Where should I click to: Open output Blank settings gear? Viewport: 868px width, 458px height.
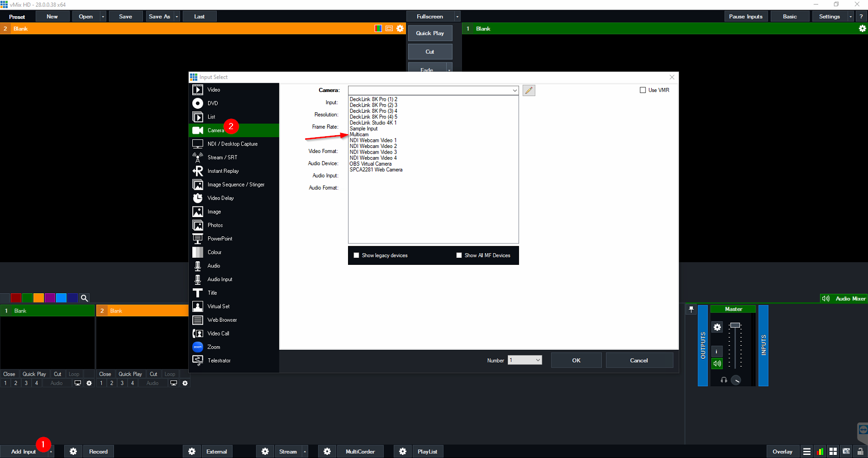pos(862,28)
